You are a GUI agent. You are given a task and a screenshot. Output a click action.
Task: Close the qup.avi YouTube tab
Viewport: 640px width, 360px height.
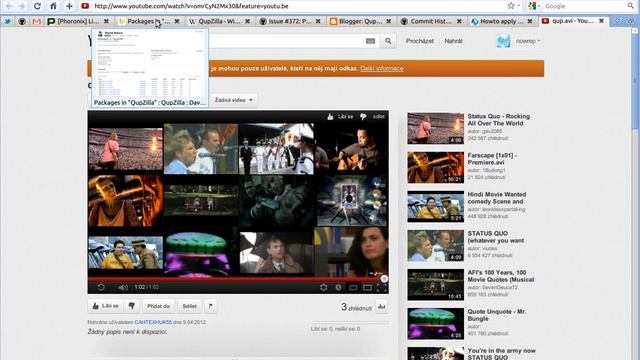[601, 21]
